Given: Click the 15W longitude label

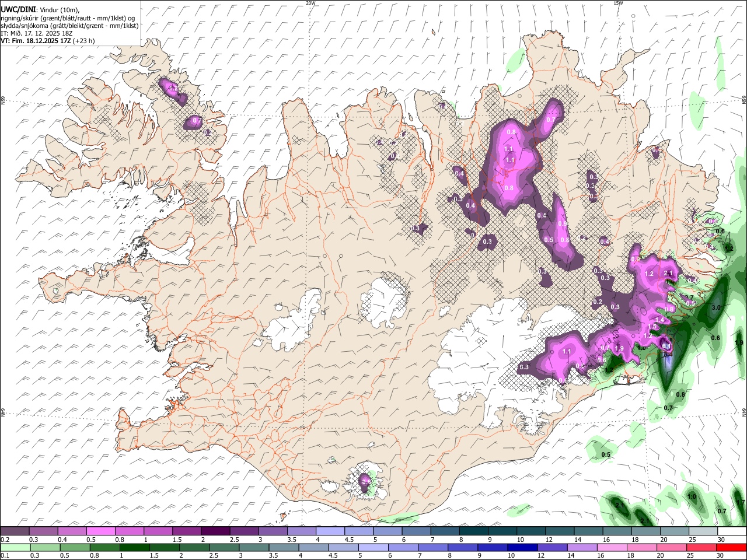Looking at the screenshot, I should coord(618,3).
